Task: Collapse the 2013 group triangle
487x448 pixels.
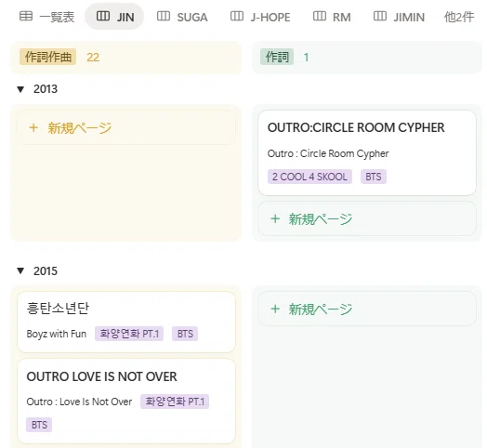Action: click(x=20, y=89)
